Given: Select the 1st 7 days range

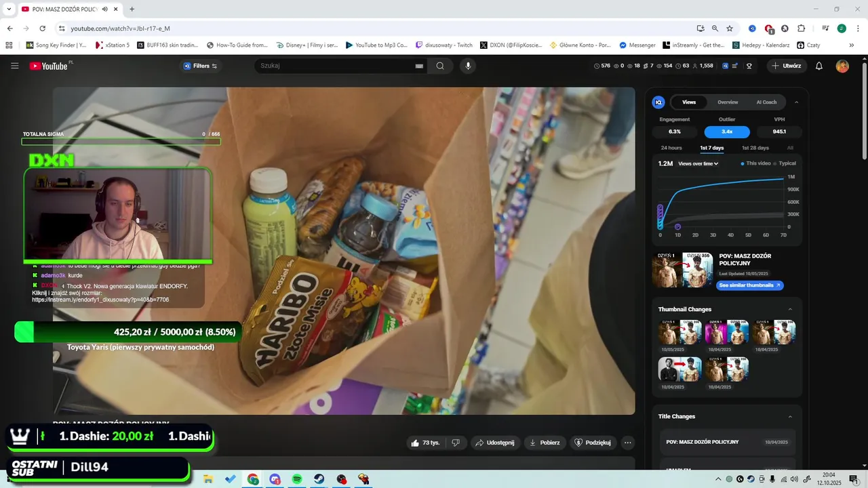Looking at the screenshot, I should coord(712,148).
